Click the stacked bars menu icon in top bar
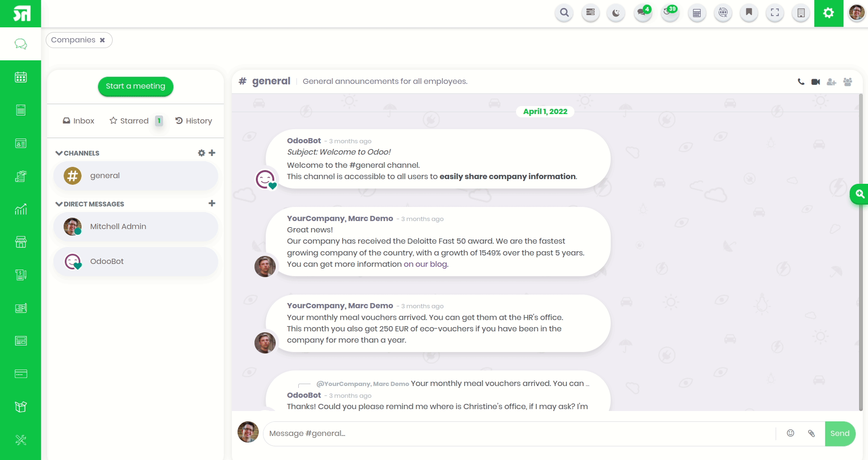The width and height of the screenshot is (868, 460). click(x=590, y=13)
